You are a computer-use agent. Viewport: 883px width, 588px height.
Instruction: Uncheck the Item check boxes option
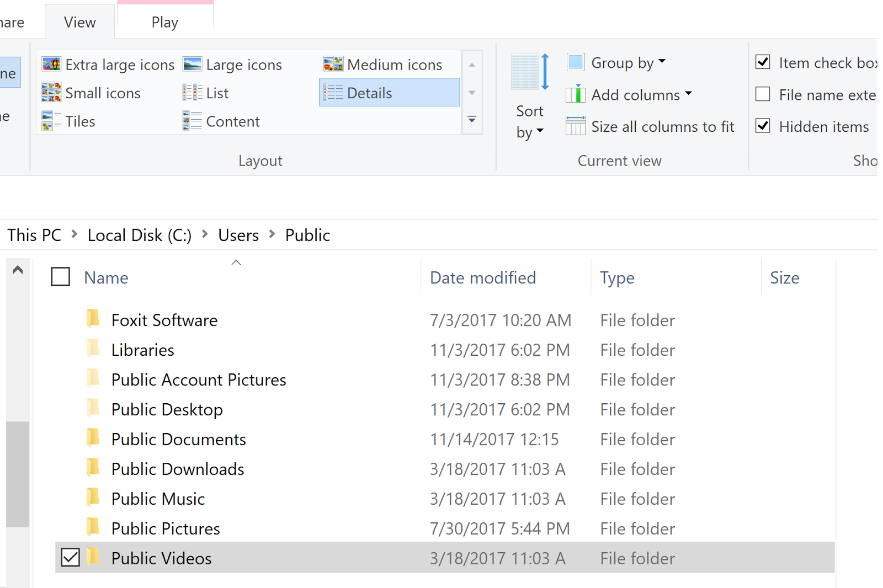(x=763, y=62)
